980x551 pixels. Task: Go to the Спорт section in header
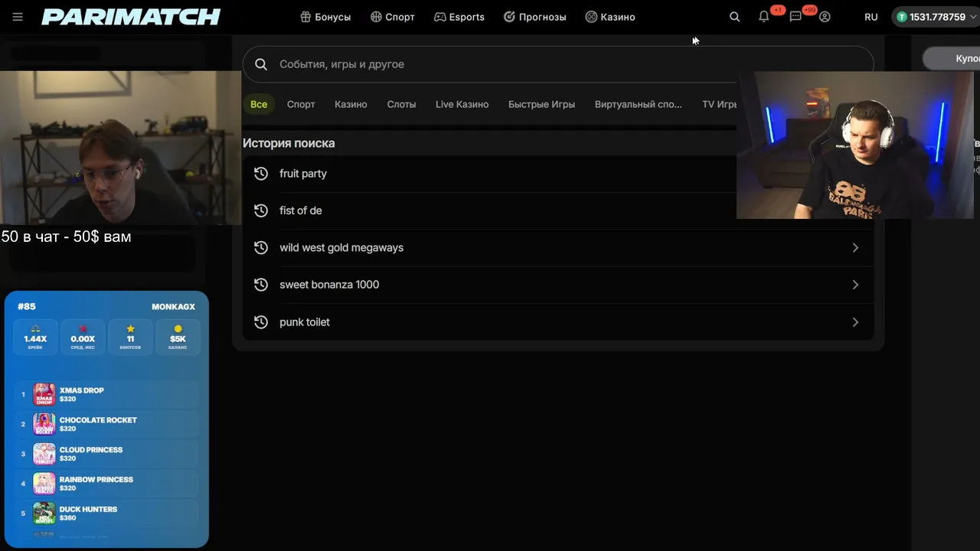pos(393,17)
